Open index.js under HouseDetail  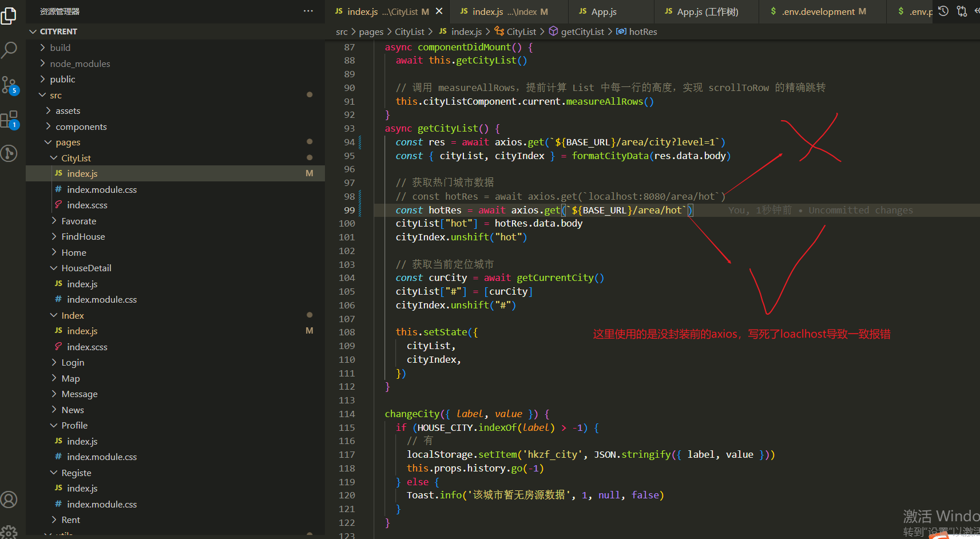82,284
